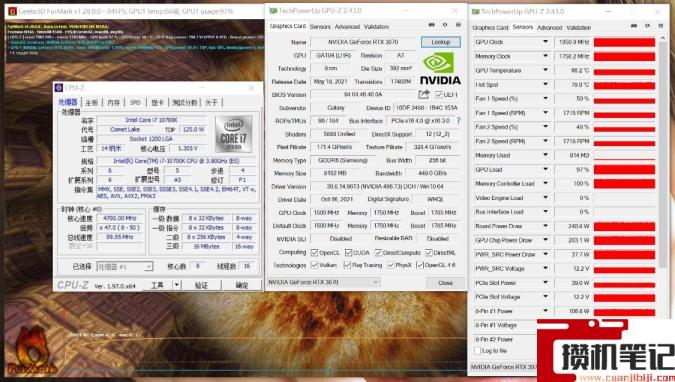Open the Hot Spot sensor dropdown
The width and height of the screenshot is (675, 382).
[x=545, y=84]
